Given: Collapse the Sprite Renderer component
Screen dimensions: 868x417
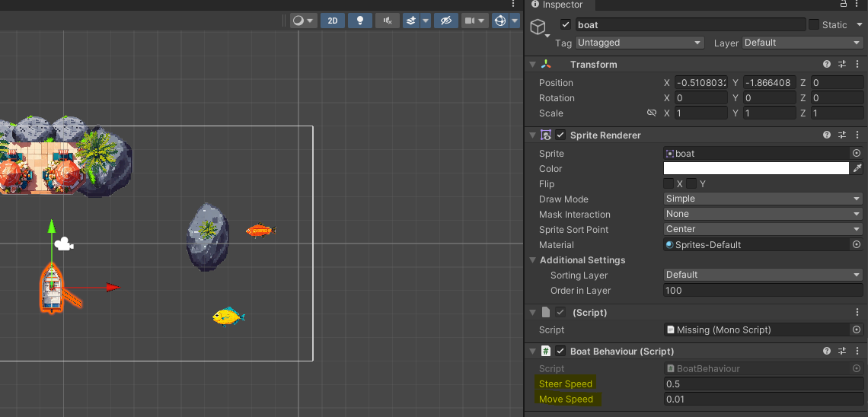Looking at the screenshot, I should pyautogui.click(x=532, y=135).
